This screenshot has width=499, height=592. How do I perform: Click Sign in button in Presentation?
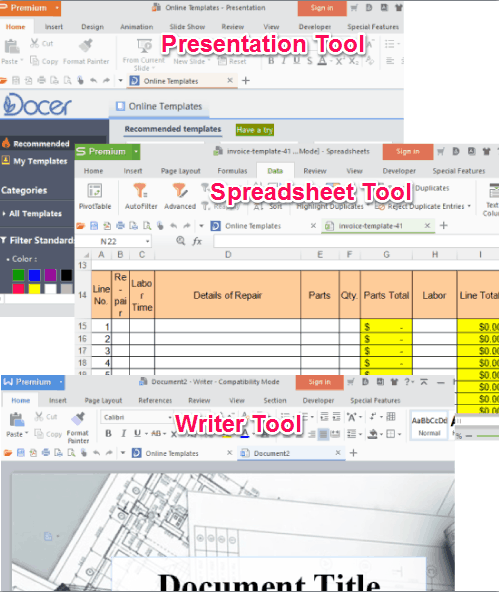coord(322,8)
